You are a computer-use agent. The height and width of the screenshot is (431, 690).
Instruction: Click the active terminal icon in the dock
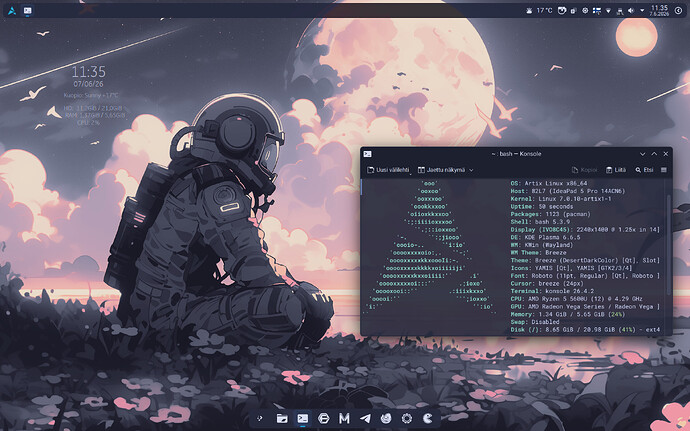303,418
